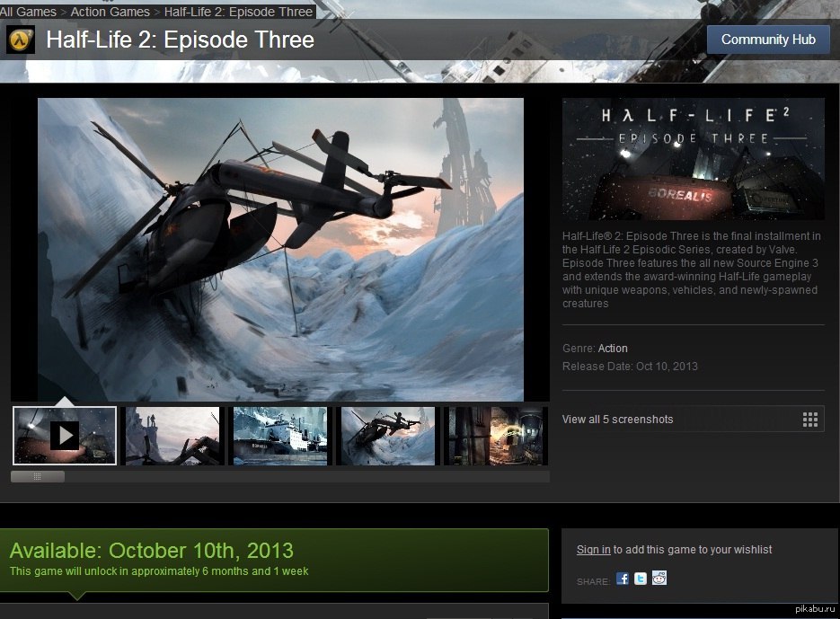Select the interior corridor screenshot thumbnail
This screenshot has height=619, width=840.
[x=496, y=436]
